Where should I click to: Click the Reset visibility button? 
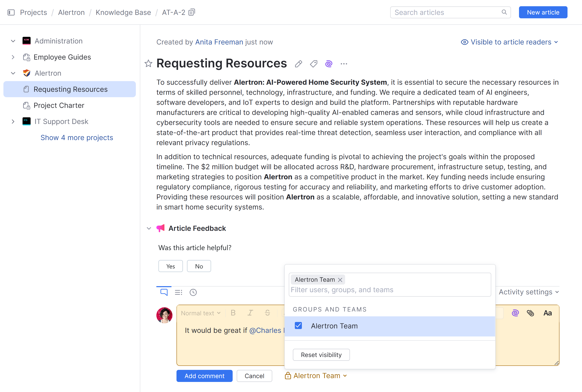tap(321, 355)
